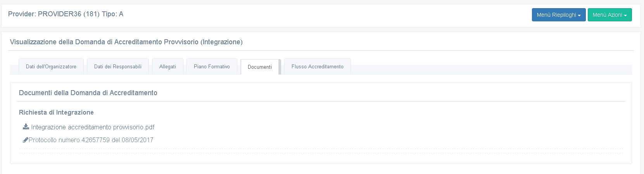Download Integrazione accreditamento provvisorio.pdf link
The width and height of the screenshot is (644, 174).
pos(93,127)
